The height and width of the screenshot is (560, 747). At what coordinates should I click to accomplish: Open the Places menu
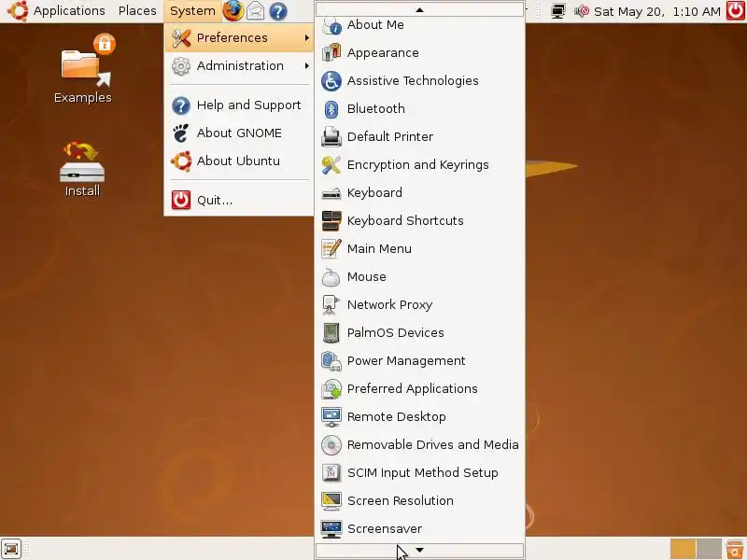coord(137,10)
